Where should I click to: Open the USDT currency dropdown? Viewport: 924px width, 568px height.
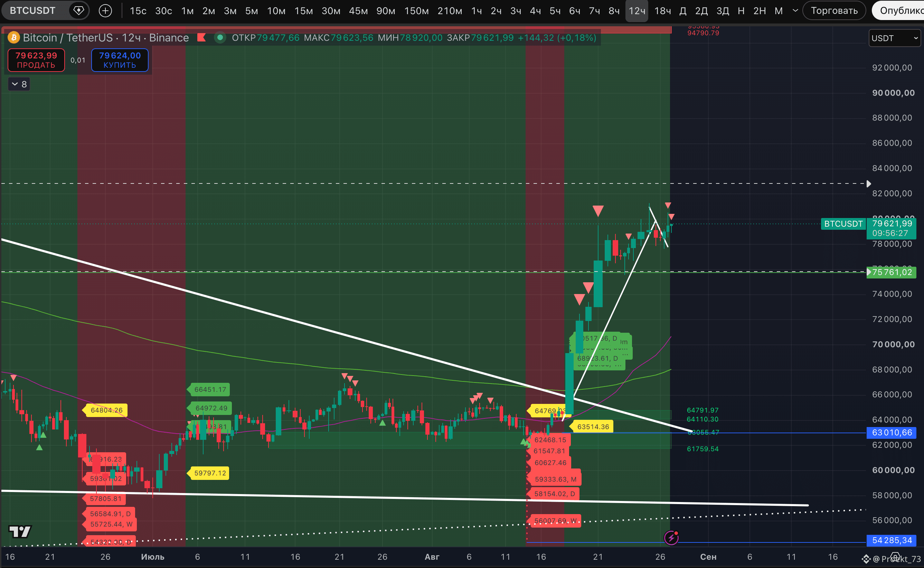[x=895, y=38]
